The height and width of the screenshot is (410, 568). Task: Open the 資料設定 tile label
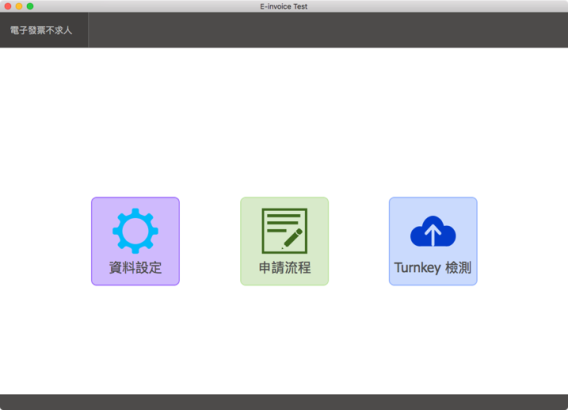tap(135, 268)
